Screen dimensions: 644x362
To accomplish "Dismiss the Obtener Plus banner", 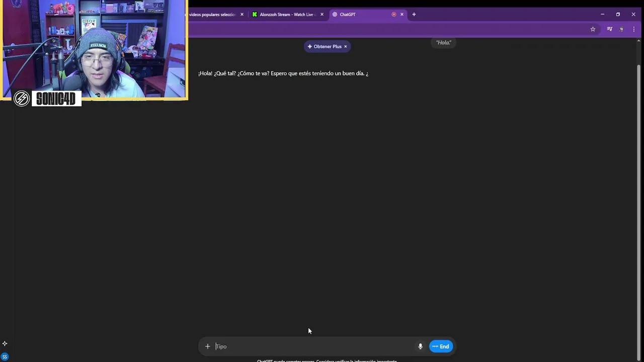I will coord(346,46).
